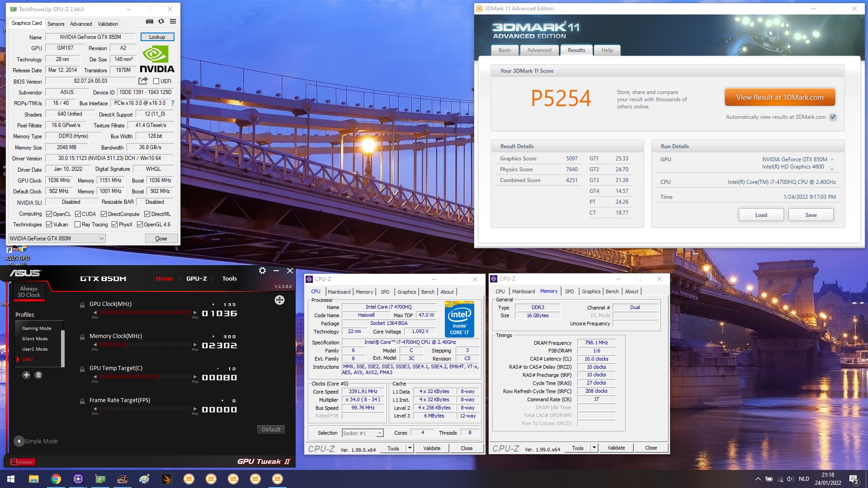Enable the Ray Tracing checkbox

click(77, 225)
